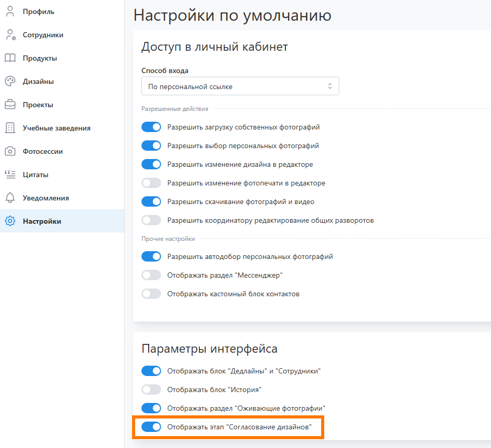Select the Дизайны palette icon

tap(10, 81)
